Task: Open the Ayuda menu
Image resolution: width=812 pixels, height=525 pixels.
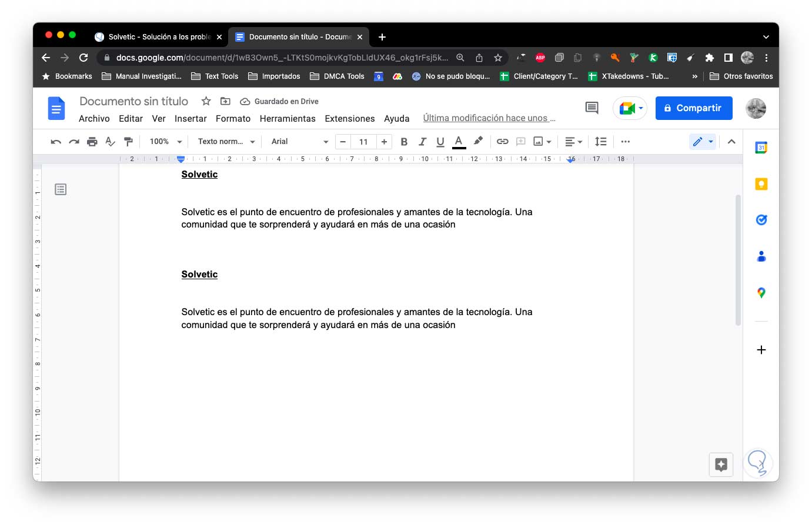Action: [x=397, y=119]
